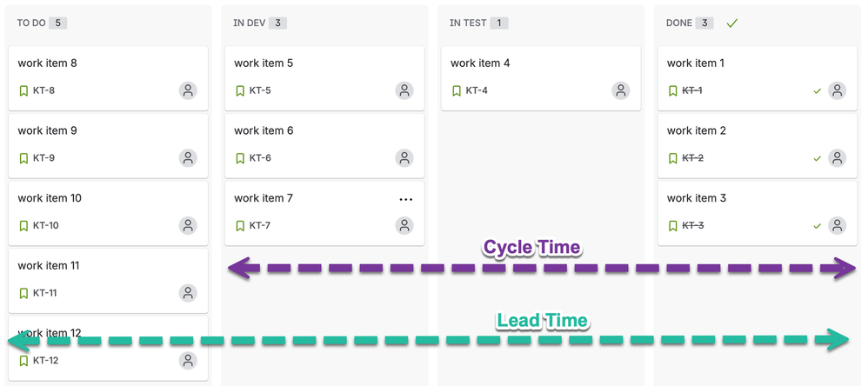Click assignee avatar on work item 5
The image size is (868, 386).
pyautogui.click(x=404, y=90)
